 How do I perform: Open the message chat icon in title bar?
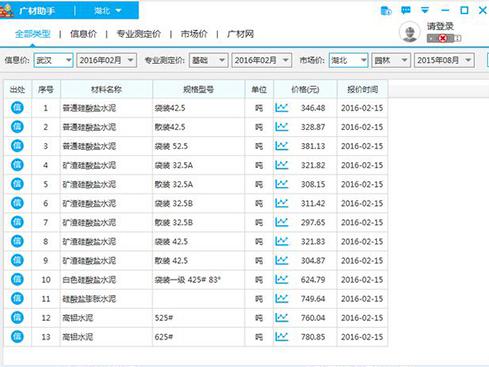(406, 10)
